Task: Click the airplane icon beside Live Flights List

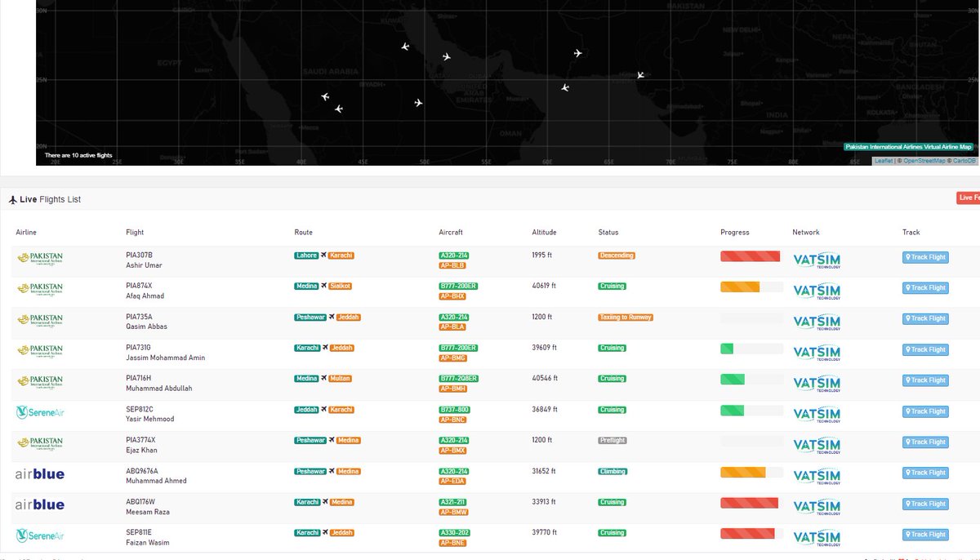Action: click(13, 199)
